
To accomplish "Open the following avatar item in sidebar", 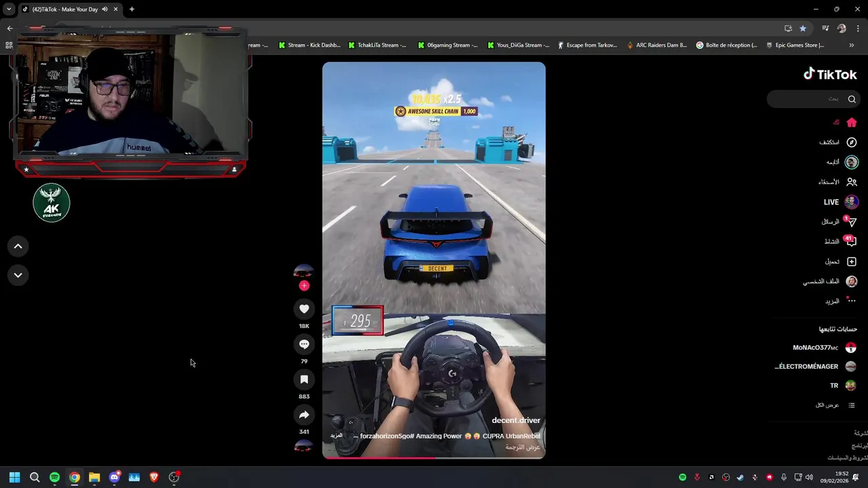I will pyautogui.click(x=852, y=162).
